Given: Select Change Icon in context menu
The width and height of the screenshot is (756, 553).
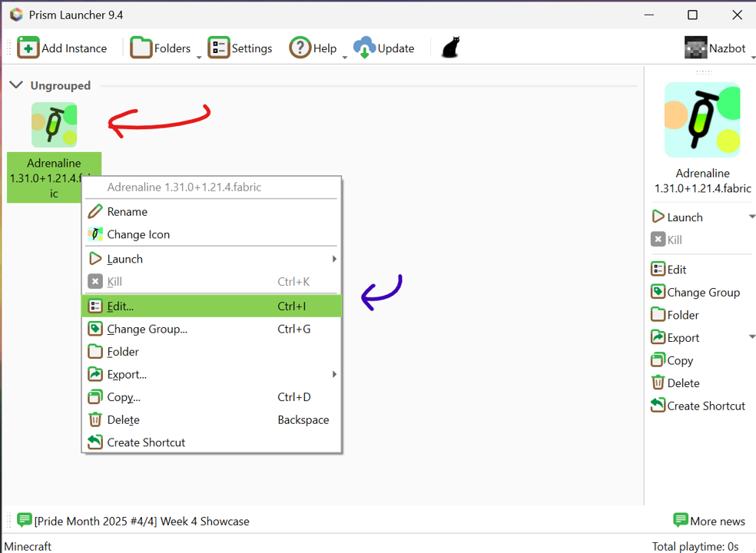Looking at the screenshot, I should pyautogui.click(x=138, y=234).
